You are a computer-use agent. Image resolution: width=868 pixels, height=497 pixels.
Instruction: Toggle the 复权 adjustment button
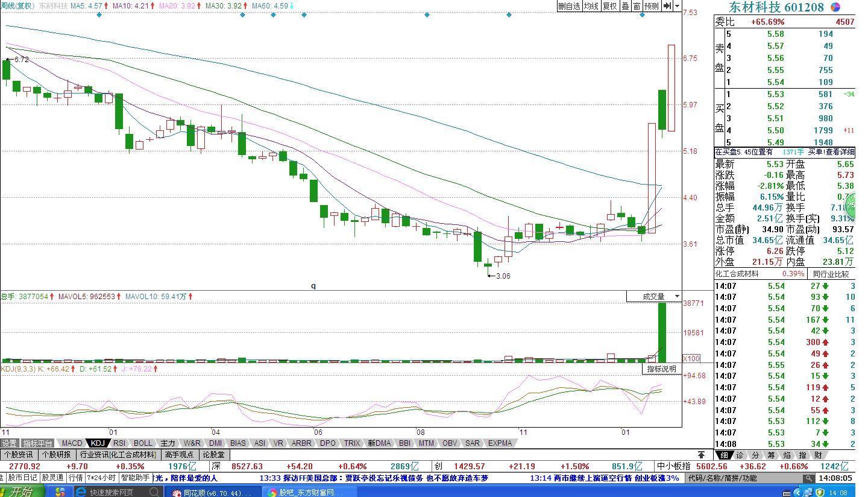coord(610,6)
